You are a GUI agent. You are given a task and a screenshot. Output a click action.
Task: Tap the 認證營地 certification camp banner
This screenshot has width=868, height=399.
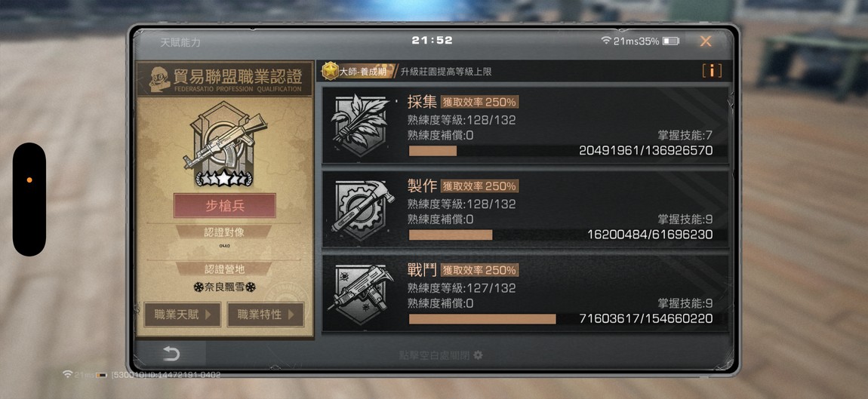coord(224,269)
